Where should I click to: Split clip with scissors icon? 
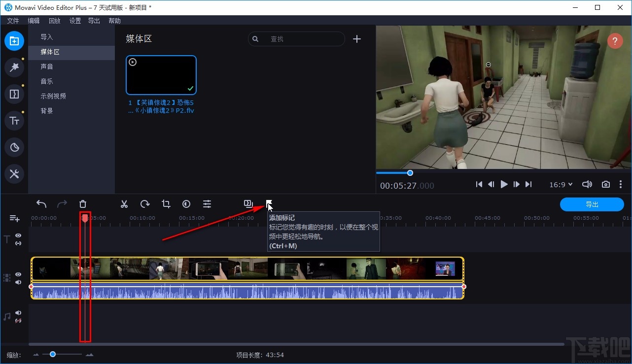(124, 204)
